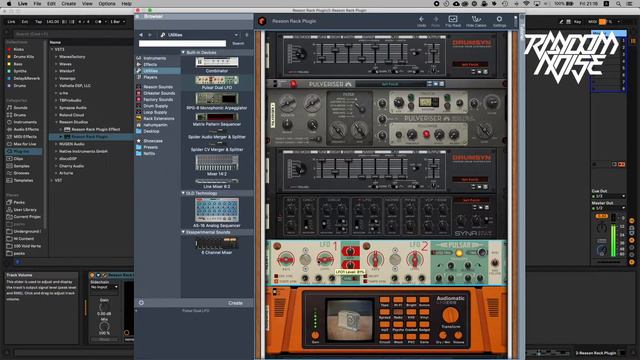Click Search button in Reason browser
Image resolution: width=640 pixels, height=360 pixels.
coord(238,43)
